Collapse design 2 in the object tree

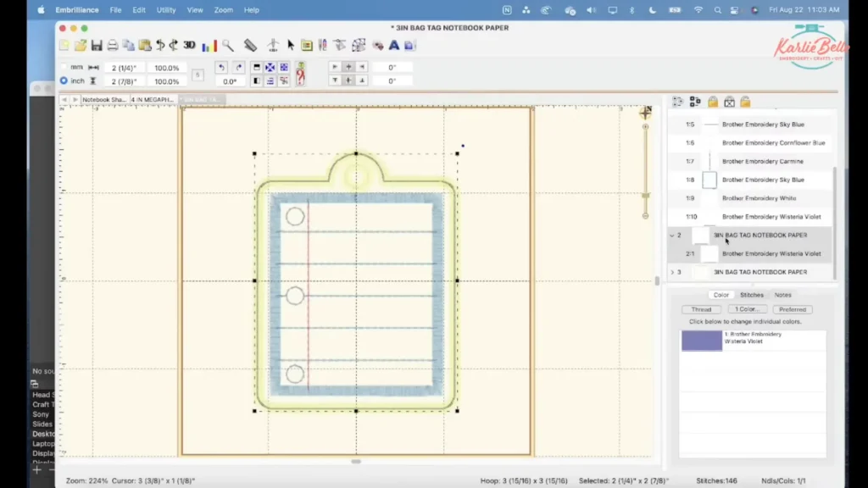[672, 236]
